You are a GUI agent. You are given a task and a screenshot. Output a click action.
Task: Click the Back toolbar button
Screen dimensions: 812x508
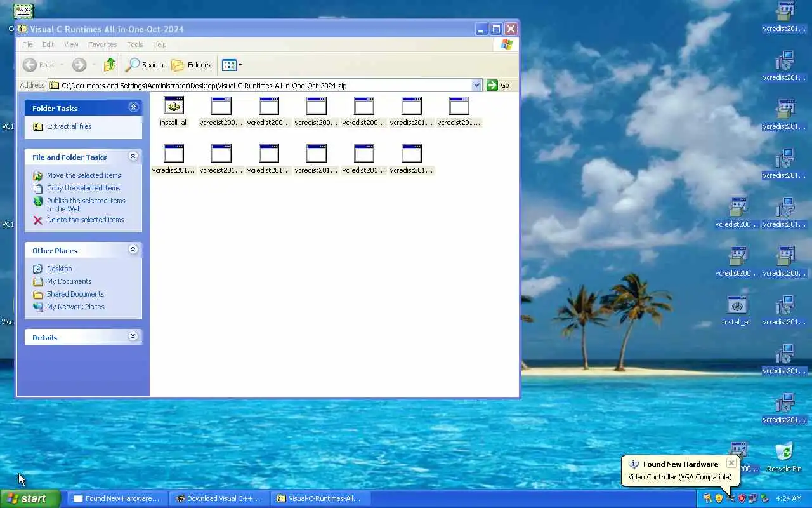tap(39, 65)
